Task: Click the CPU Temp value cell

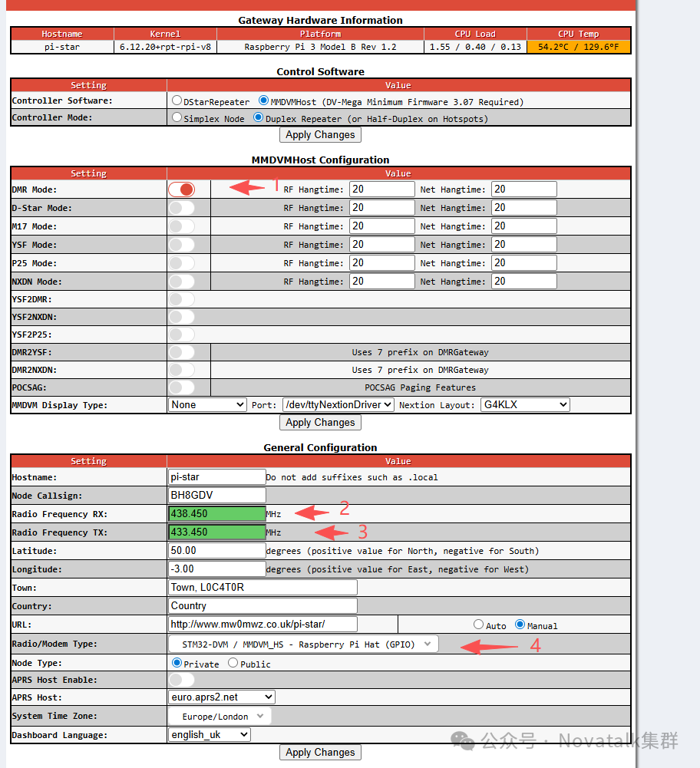Action: 579,47
